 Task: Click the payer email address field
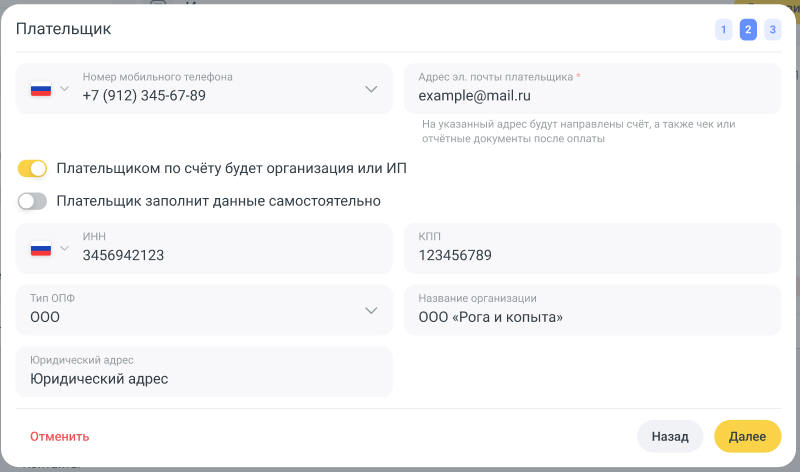click(x=592, y=96)
